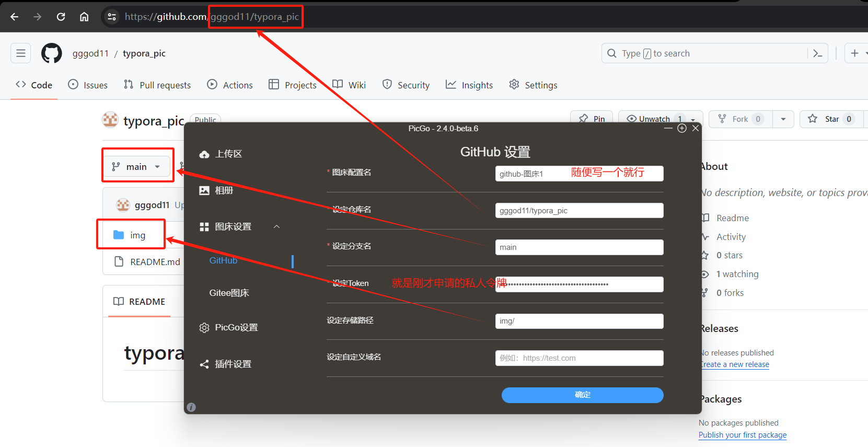Image resolution: width=868 pixels, height=447 pixels.
Task: Reload the GitHub page
Action: coord(61,17)
